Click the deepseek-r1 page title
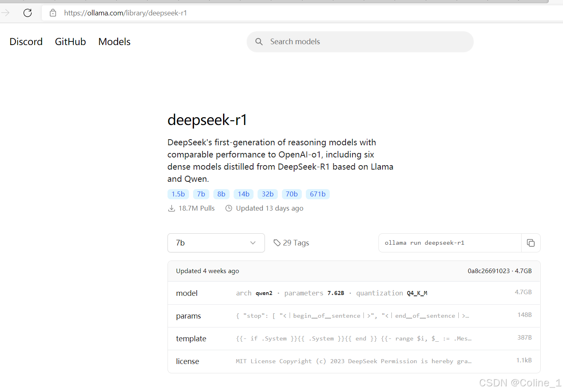The height and width of the screenshot is (392, 563). (x=207, y=120)
